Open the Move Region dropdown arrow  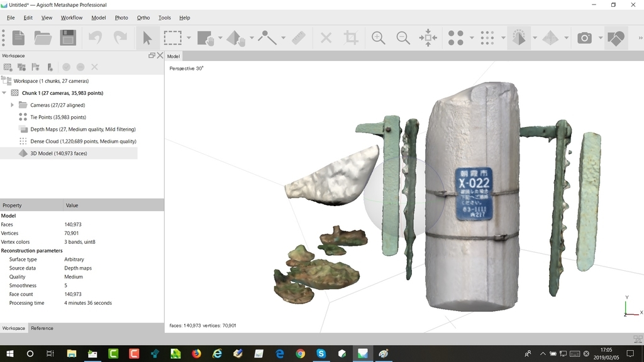coord(221,38)
